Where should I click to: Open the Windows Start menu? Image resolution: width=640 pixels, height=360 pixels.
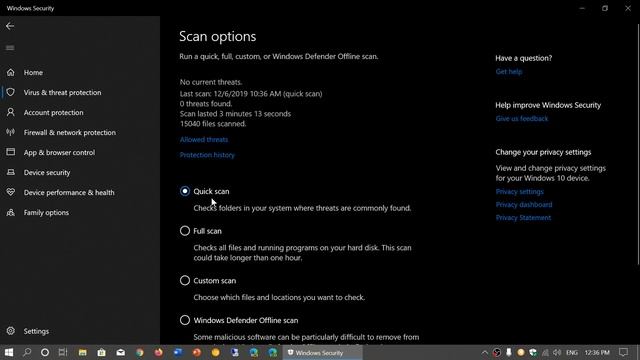pyautogui.click(x=9, y=352)
